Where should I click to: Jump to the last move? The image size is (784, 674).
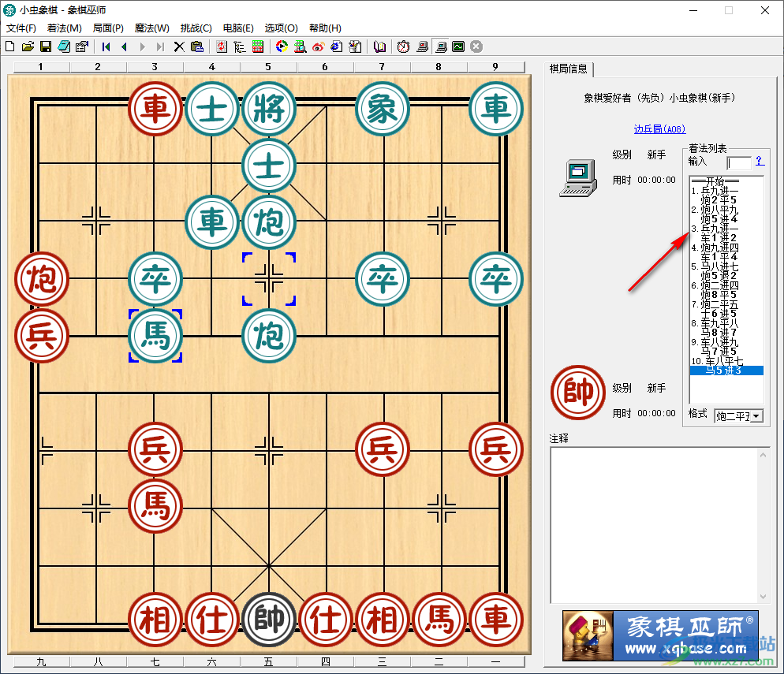click(160, 47)
